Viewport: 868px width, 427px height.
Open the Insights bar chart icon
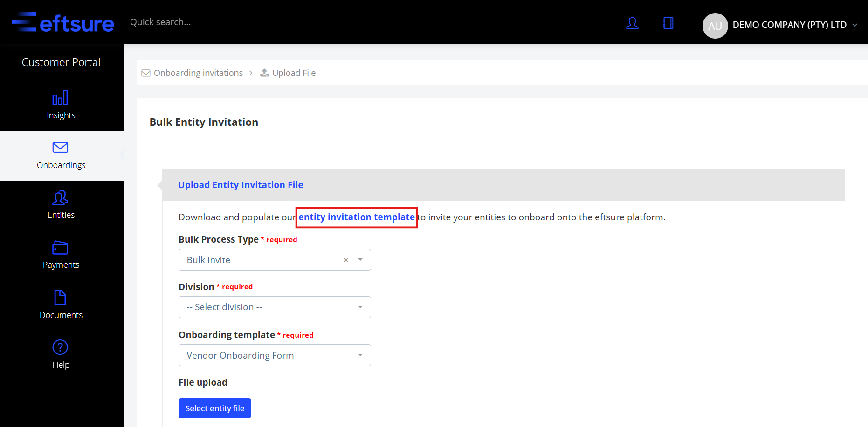pos(60,98)
